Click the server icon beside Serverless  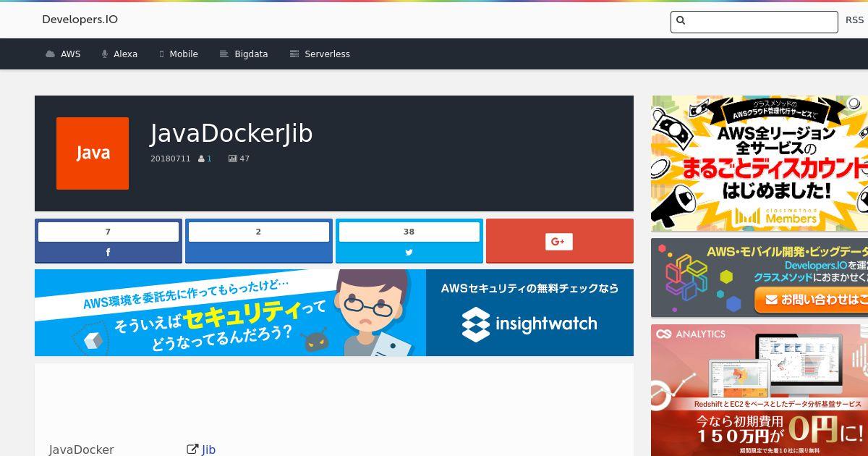pyautogui.click(x=294, y=54)
